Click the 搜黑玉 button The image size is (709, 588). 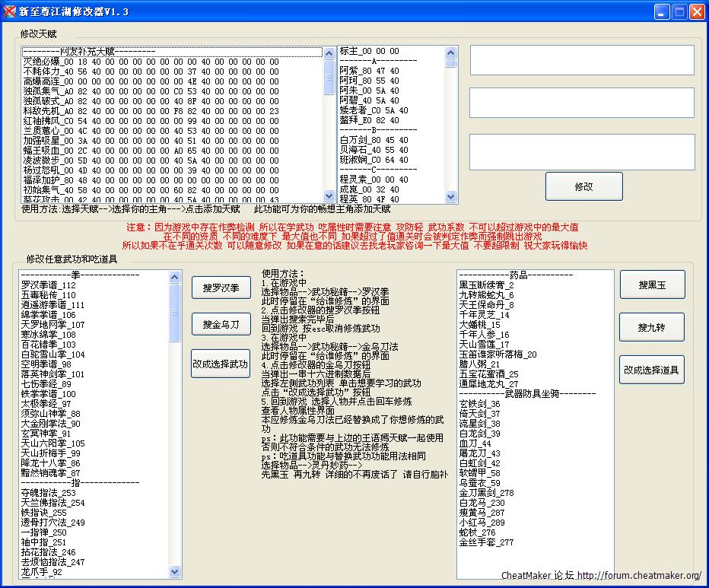(x=652, y=284)
